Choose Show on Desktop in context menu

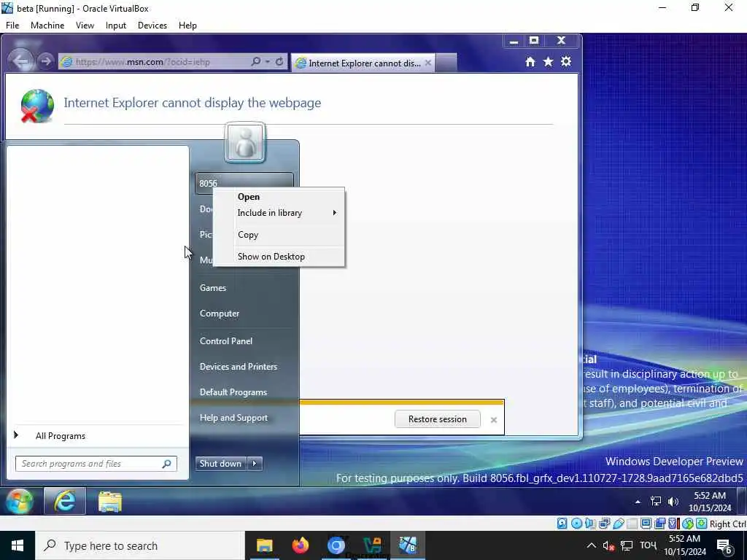pos(279,257)
